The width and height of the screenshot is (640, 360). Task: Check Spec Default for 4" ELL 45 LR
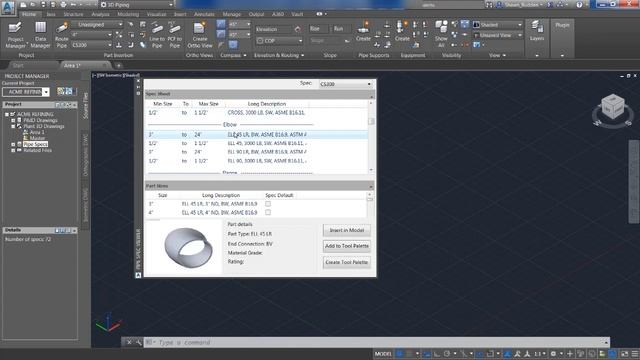[x=268, y=212]
